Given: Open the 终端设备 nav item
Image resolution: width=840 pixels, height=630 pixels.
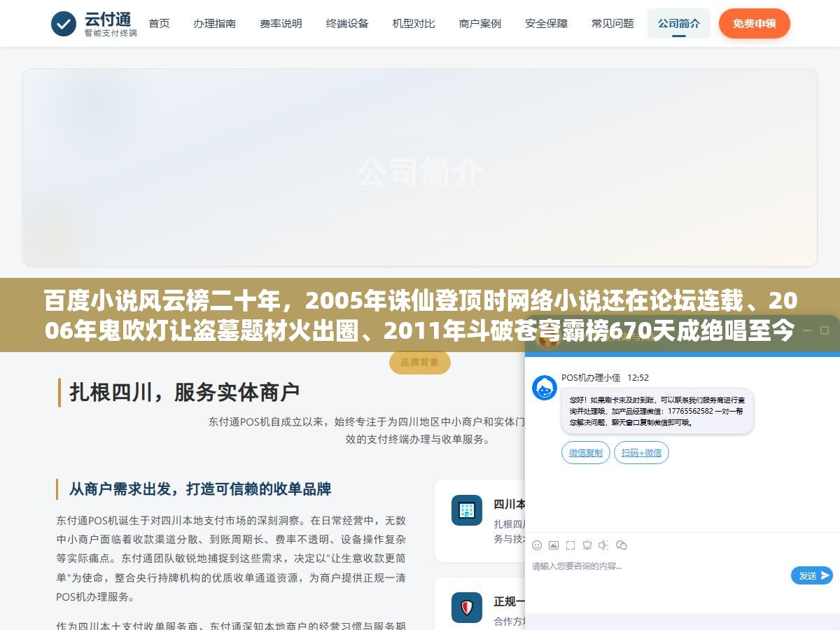Looking at the screenshot, I should [x=347, y=23].
